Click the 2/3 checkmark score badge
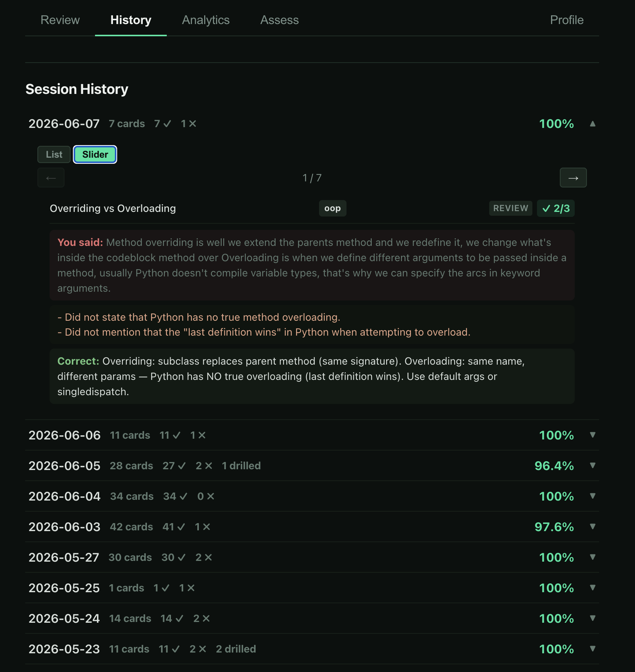 pyautogui.click(x=556, y=208)
